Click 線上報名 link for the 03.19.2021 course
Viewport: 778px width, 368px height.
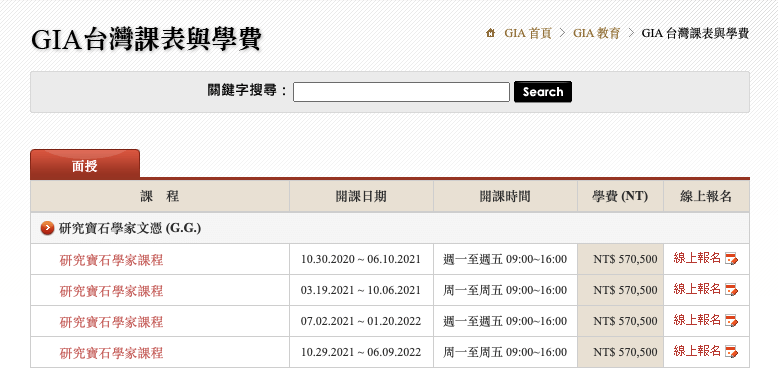coord(697,289)
